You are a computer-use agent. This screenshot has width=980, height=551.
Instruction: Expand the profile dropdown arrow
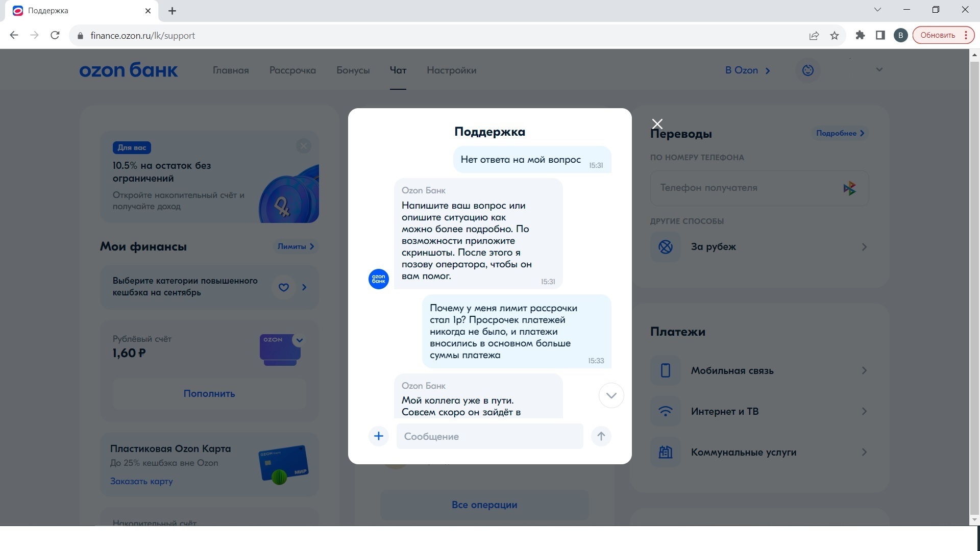tap(879, 70)
